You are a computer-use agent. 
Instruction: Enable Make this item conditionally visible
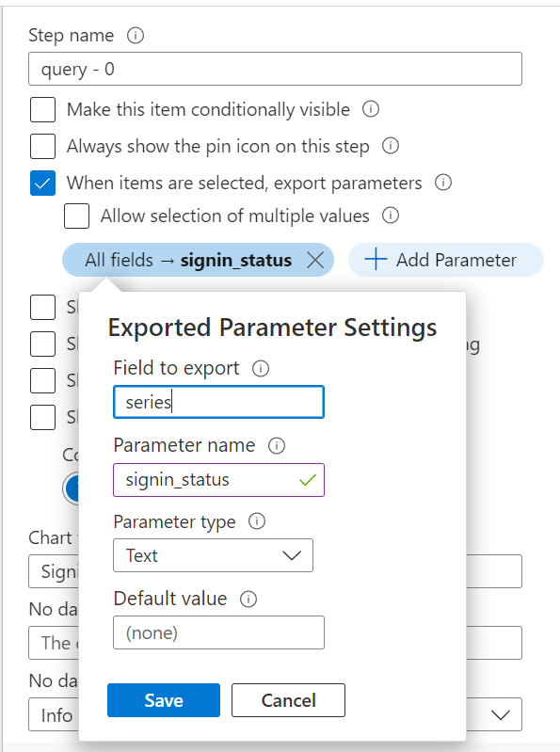[42, 109]
